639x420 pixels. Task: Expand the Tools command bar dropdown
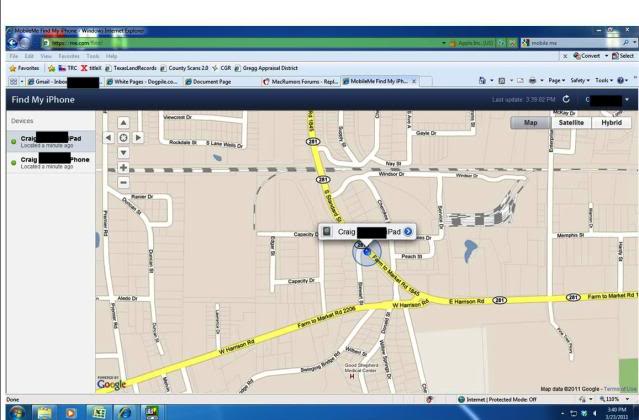coord(604,81)
